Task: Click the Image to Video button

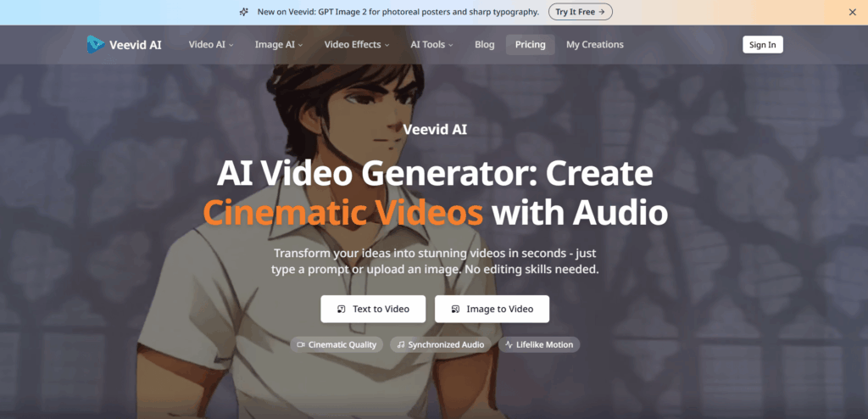Action: 492,310
